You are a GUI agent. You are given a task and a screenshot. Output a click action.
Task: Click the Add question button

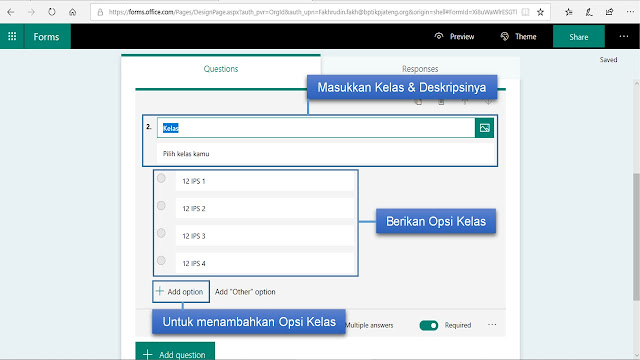(175, 352)
